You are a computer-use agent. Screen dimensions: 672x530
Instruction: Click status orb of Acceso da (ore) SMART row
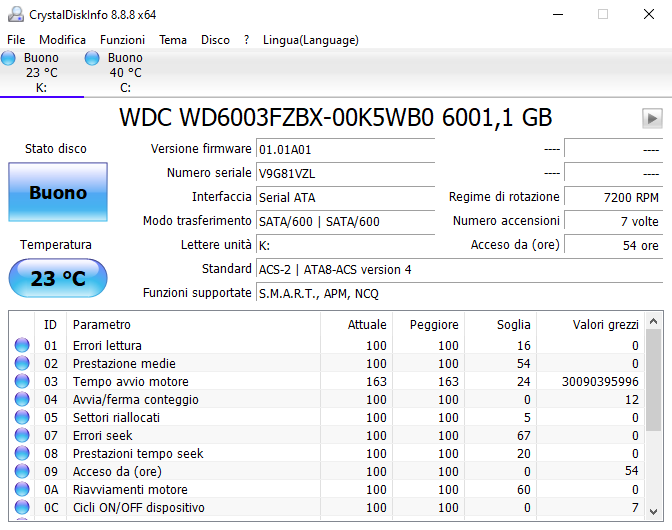22,471
